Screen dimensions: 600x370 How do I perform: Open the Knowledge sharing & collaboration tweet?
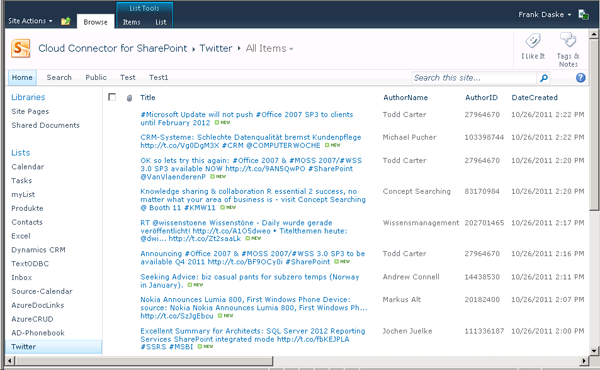pos(253,199)
